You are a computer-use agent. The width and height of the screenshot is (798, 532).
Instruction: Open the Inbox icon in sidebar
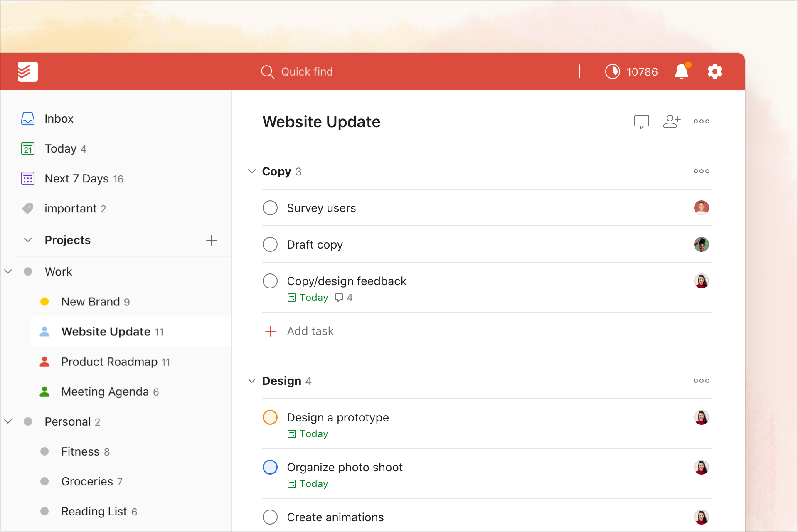click(x=27, y=118)
